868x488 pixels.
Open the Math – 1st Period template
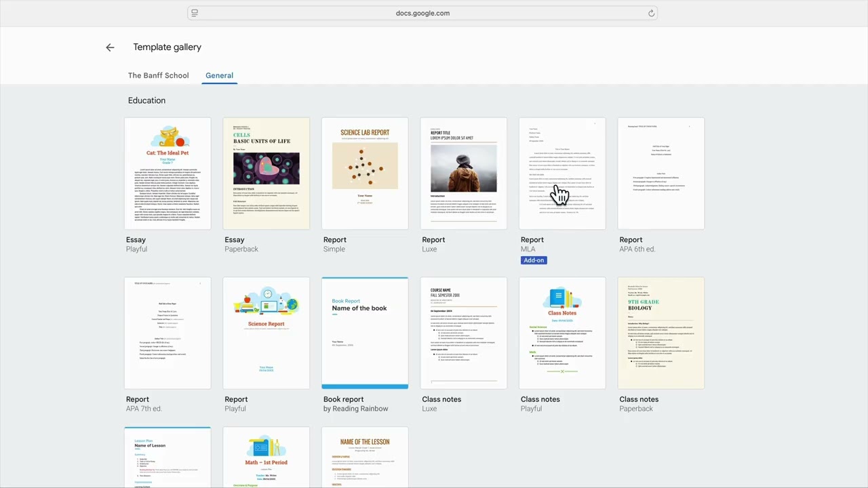click(x=267, y=457)
